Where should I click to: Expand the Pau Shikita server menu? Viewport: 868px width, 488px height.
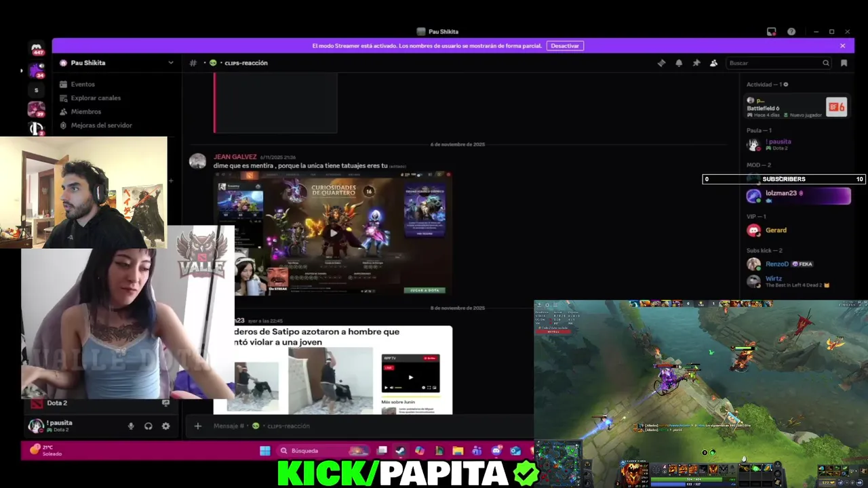[x=171, y=62]
